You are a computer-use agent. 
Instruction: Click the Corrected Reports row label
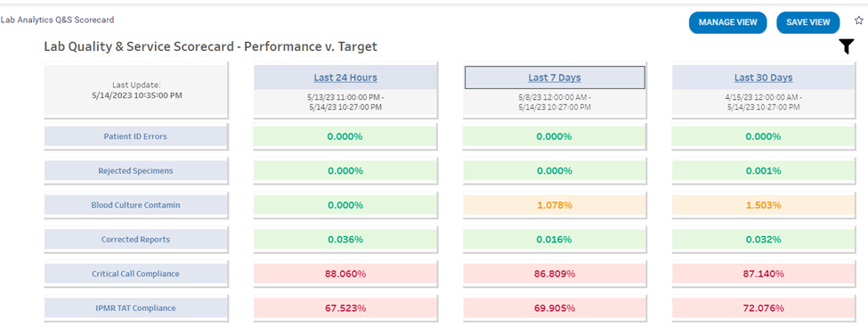coord(135,240)
